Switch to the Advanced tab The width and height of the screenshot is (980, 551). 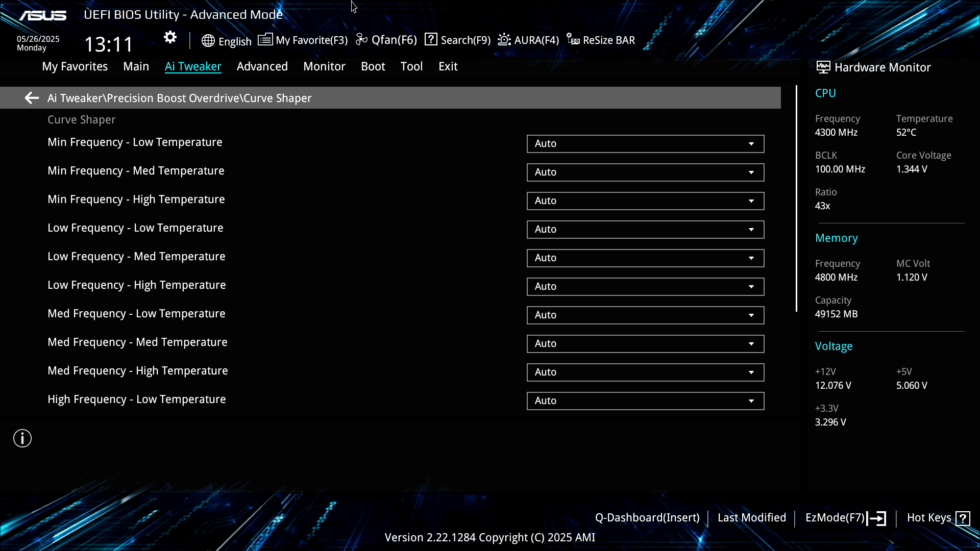point(262,66)
